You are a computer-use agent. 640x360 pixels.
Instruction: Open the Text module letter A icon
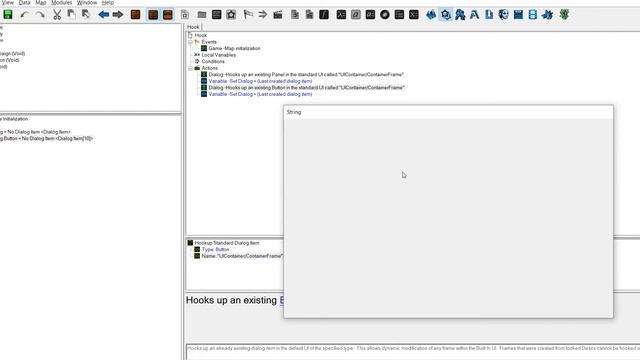coord(474,15)
